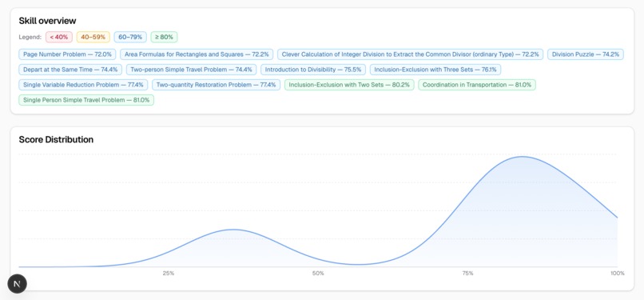
Task: Open Single Person Simple Travel Problem chip
Action: point(86,100)
